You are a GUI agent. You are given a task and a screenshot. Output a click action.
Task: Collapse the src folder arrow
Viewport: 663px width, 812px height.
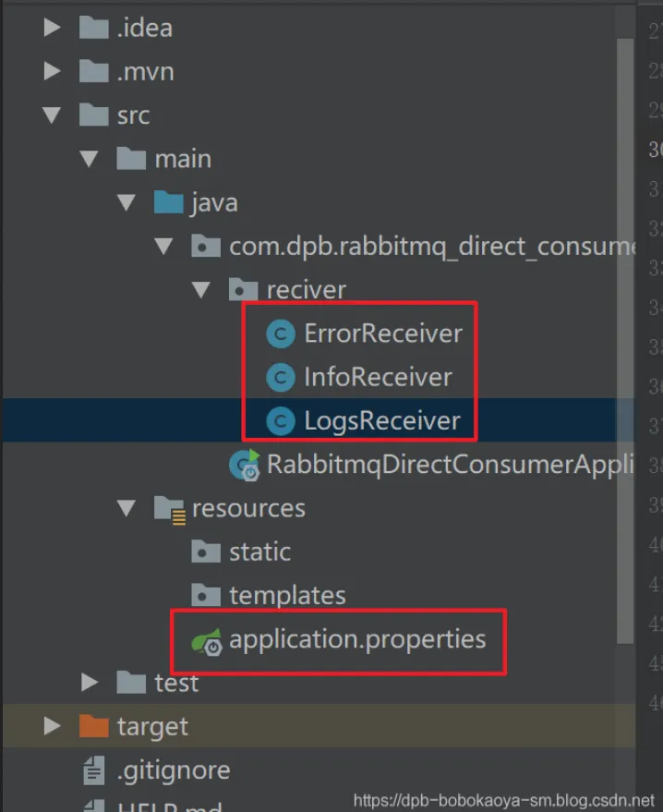pyautogui.click(x=51, y=115)
